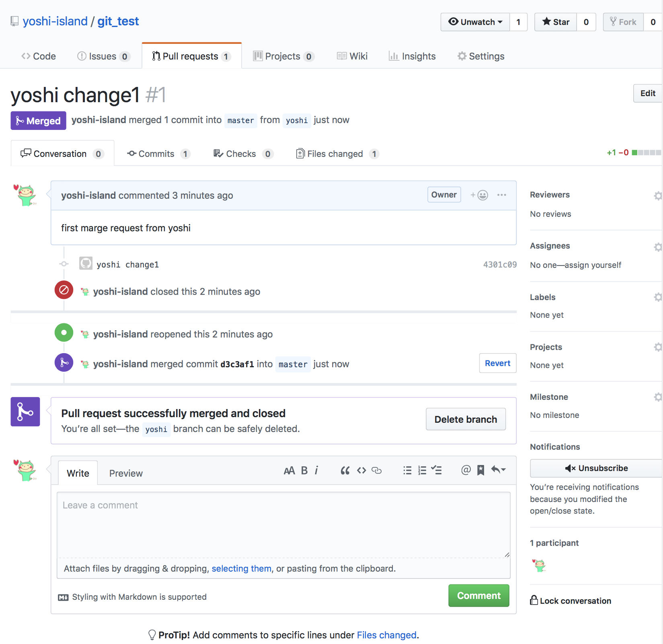The image size is (663, 644).
Task: Click the diffstat +1 −0 bar
Action: (634, 152)
